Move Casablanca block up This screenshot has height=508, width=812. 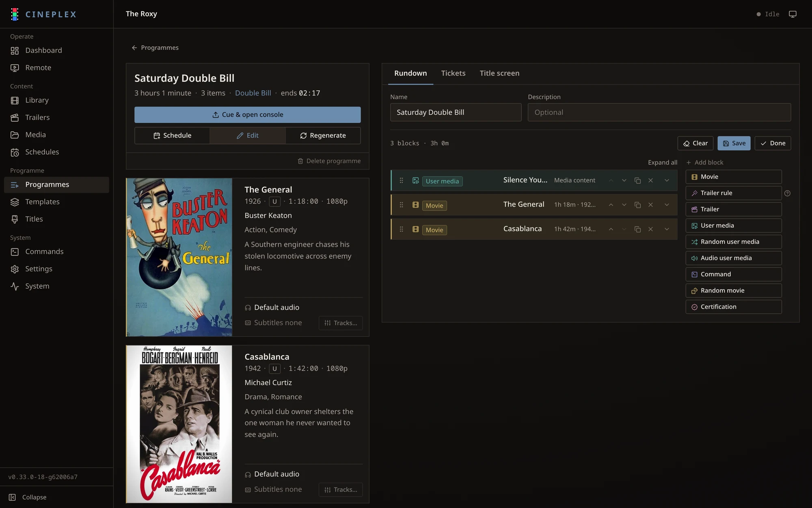click(611, 229)
